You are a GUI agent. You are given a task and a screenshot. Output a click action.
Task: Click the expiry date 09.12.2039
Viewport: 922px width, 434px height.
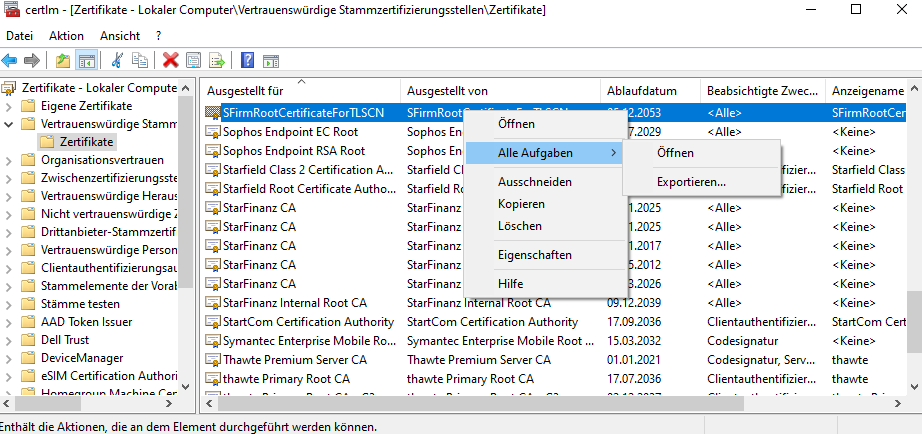click(x=634, y=303)
